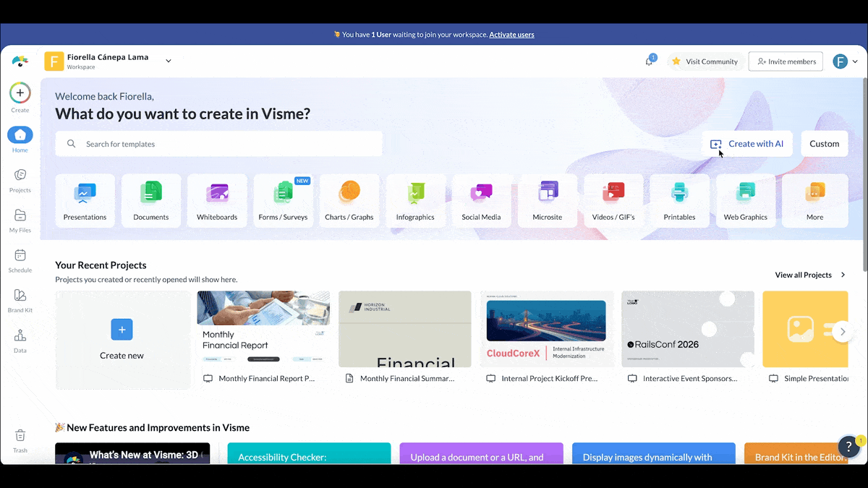Open What's New at Visme video card
Screen dimensions: 868x488
tap(132, 453)
